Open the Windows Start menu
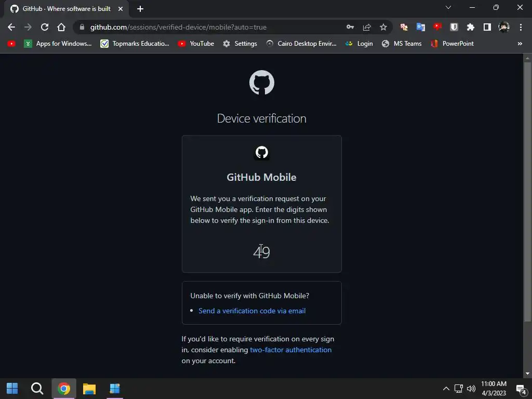 [x=12, y=389]
